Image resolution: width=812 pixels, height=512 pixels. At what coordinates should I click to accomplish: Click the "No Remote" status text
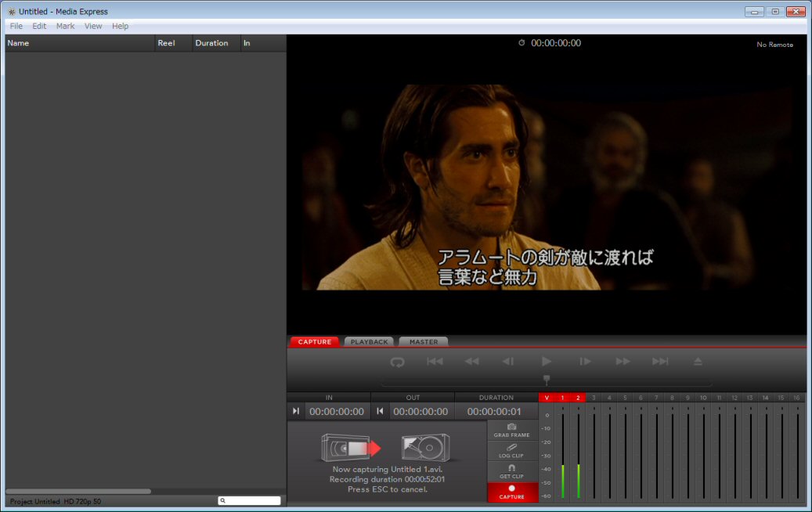point(774,45)
